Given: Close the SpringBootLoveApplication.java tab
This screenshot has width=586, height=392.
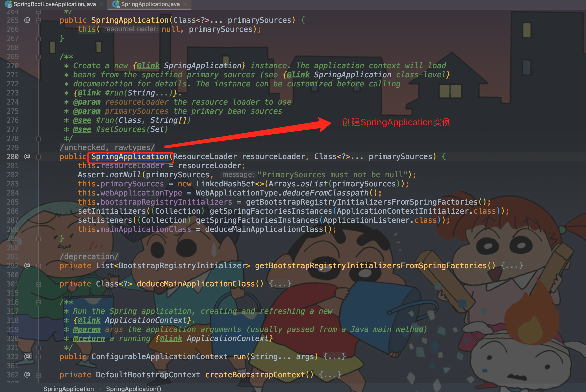Looking at the screenshot, I should [102, 4].
